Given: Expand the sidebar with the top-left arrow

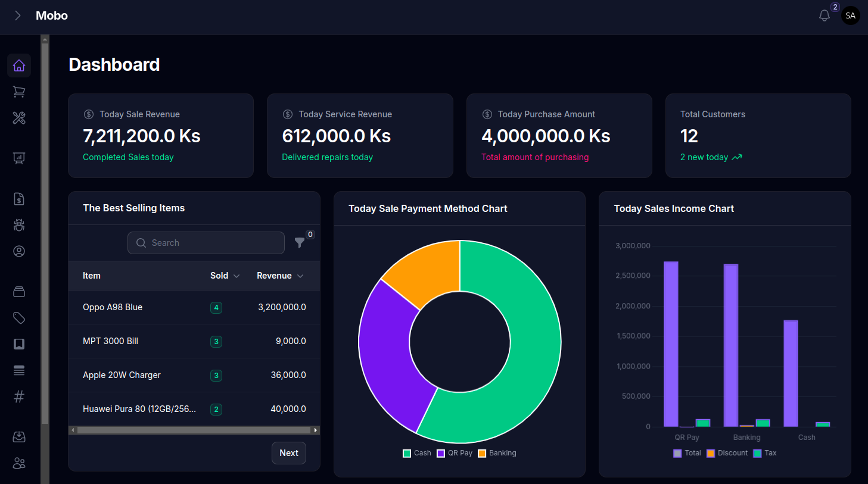Looking at the screenshot, I should click(x=17, y=15).
